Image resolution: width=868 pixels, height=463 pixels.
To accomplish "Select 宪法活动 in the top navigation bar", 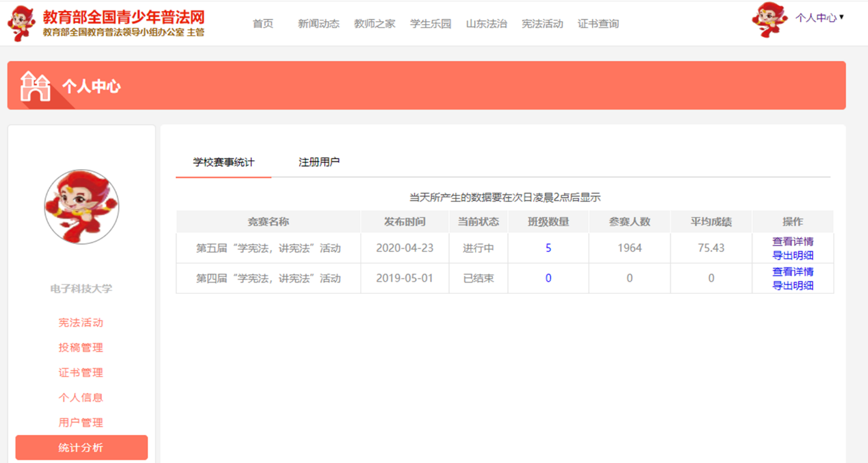I will [x=542, y=23].
